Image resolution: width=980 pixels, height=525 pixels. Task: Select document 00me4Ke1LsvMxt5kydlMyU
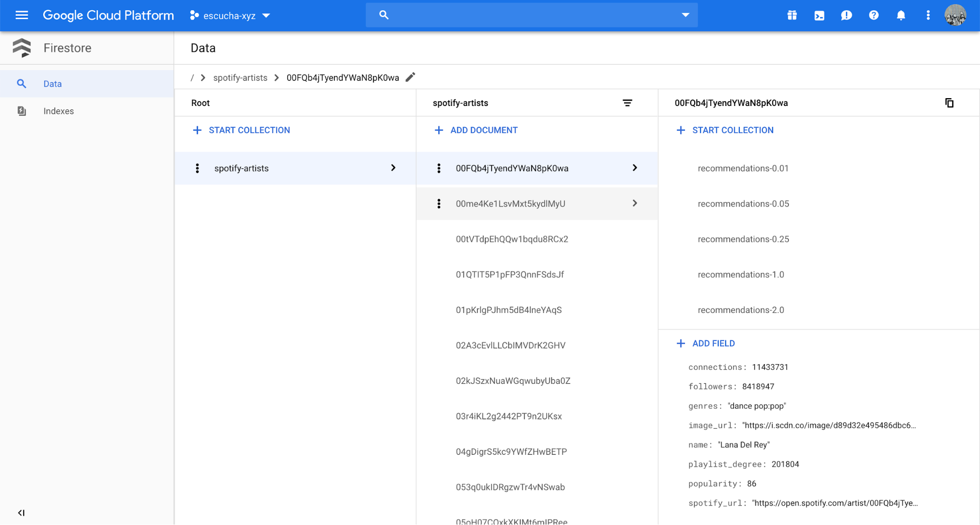point(537,204)
